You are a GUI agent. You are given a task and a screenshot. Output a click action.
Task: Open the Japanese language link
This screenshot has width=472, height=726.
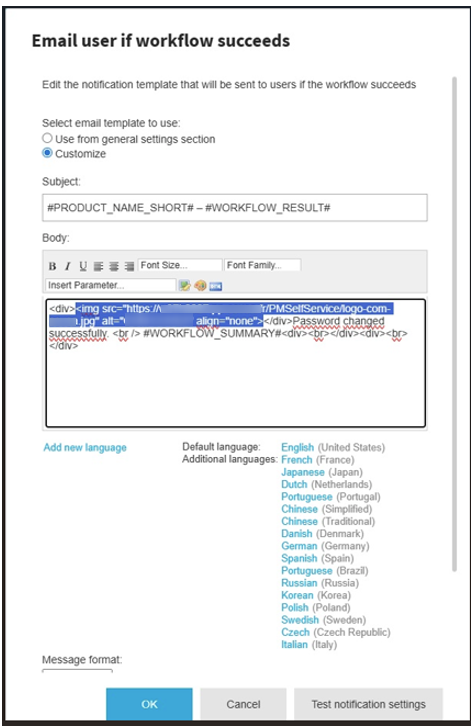click(x=302, y=472)
